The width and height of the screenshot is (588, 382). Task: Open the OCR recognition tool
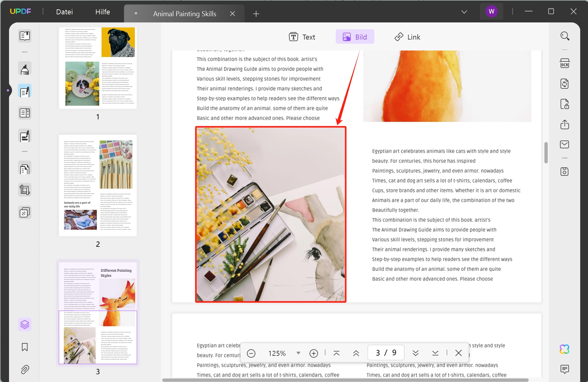pyautogui.click(x=565, y=64)
